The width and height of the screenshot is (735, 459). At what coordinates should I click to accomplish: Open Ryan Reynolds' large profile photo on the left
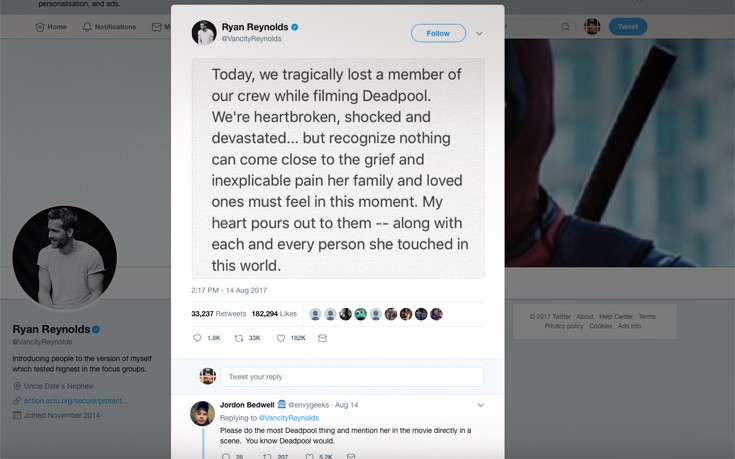[x=64, y=257]
